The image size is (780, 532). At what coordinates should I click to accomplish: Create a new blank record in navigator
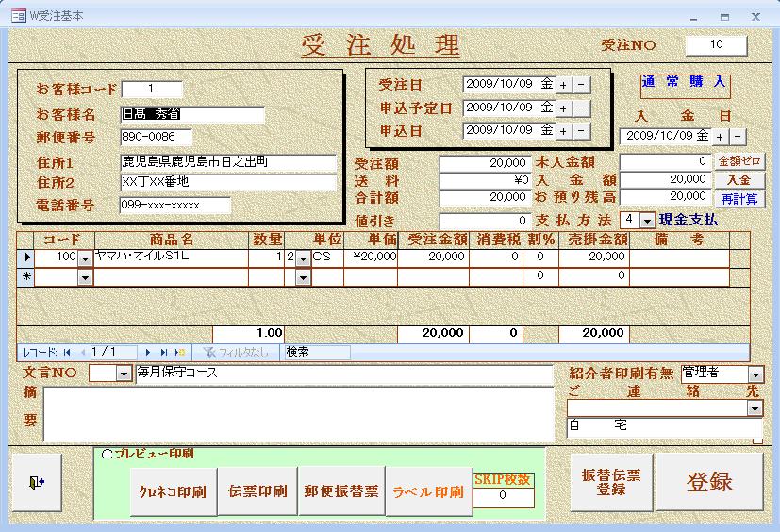point(179,352)
